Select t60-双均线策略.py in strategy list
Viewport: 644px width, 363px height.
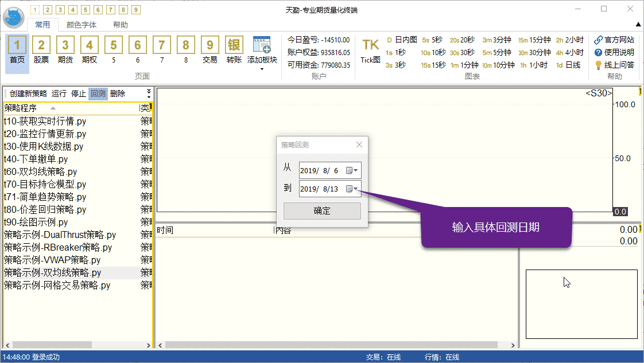tap(40, 172)
